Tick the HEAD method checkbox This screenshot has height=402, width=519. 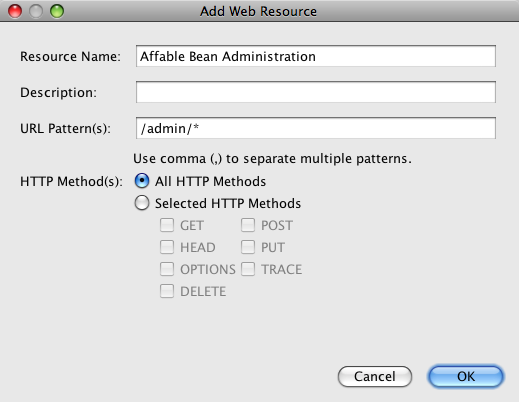[167, 247]
